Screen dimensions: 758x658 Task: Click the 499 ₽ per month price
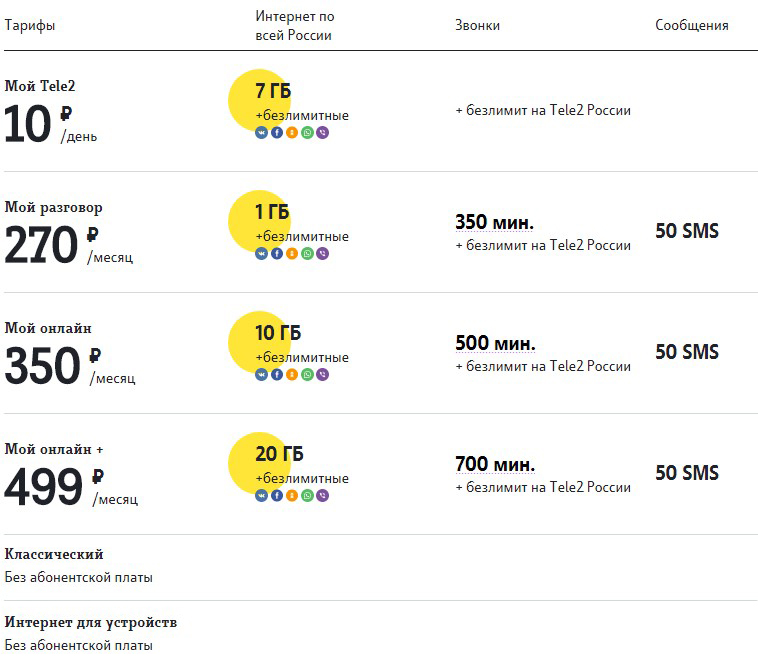click(x=71, y=485)
